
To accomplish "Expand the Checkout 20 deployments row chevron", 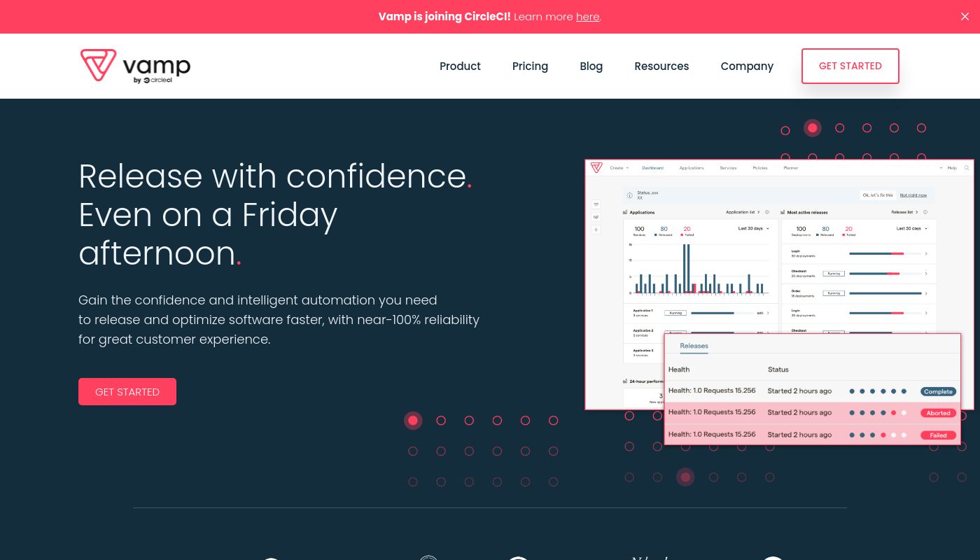I will click(x=926, y=274).
